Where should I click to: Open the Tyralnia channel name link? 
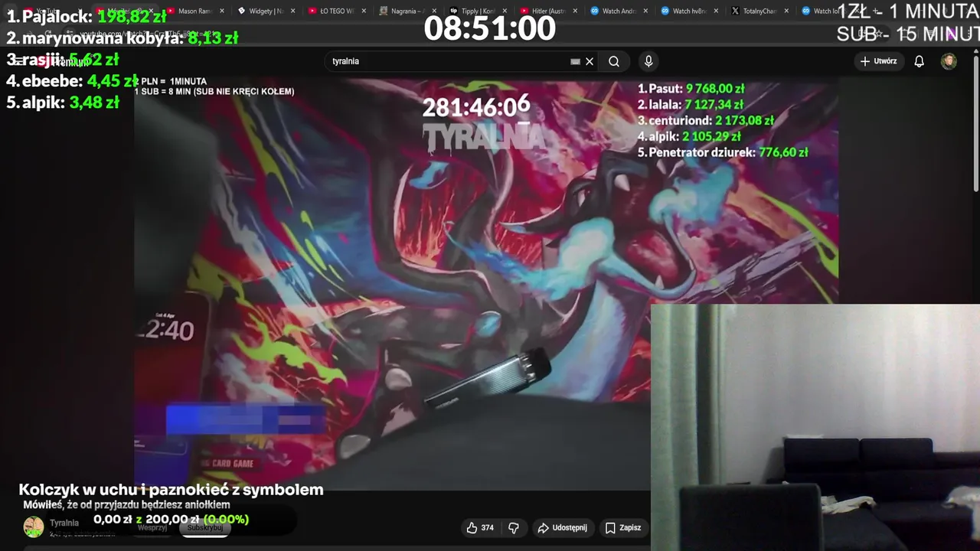[x=64, y=523]
